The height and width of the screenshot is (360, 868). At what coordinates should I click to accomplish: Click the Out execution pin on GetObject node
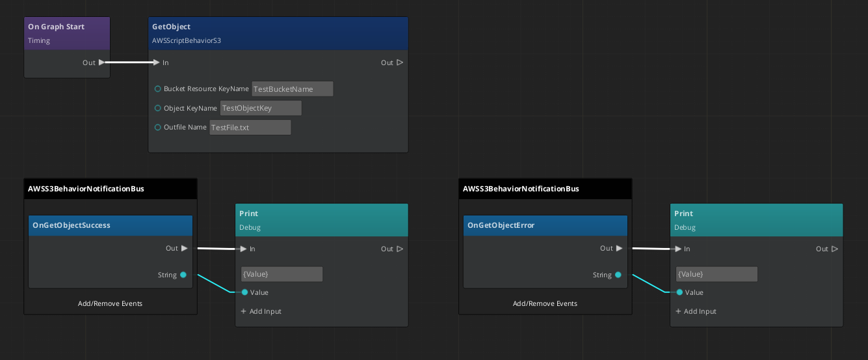(x=400, y=62)
